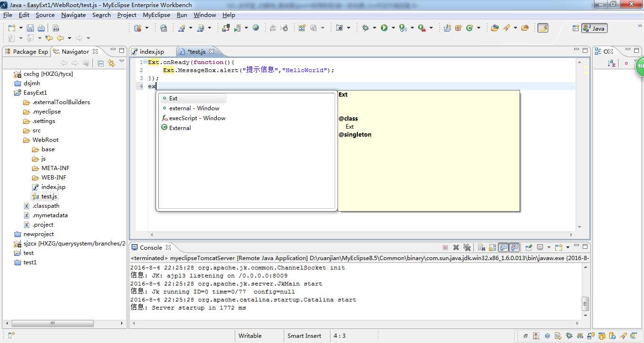Toggle Show Console on standard error change
The height and width of the screenshot is (343, 644).
pos(514,247)
